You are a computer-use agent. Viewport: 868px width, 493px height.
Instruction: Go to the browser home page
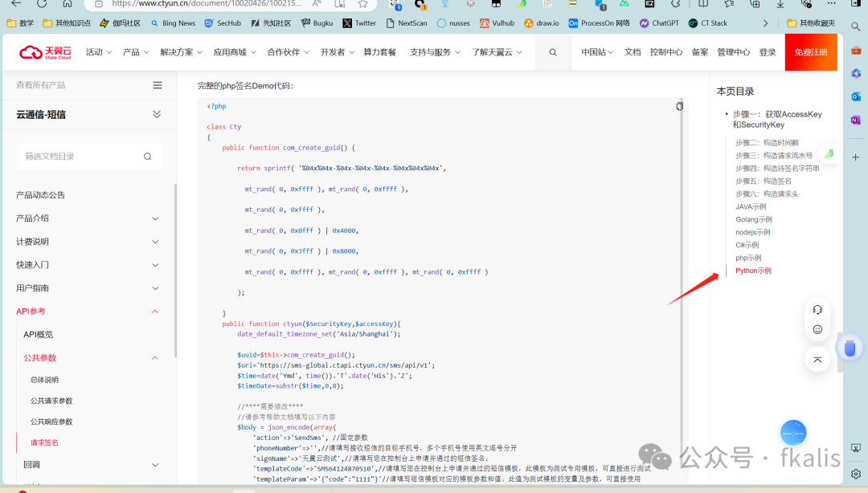(x=67, y=3)
